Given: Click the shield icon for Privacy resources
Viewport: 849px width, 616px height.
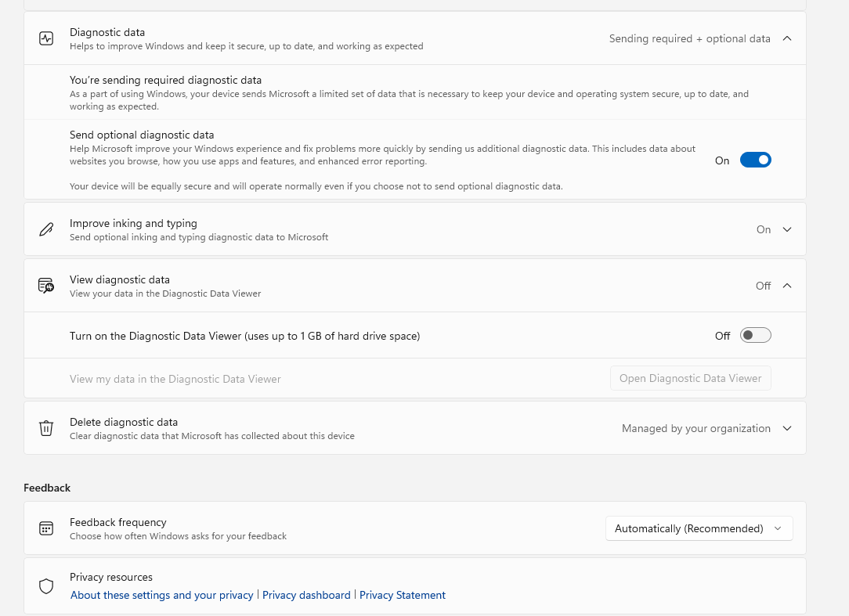Looking at the screenshot, I should click(x=46, y=586).
